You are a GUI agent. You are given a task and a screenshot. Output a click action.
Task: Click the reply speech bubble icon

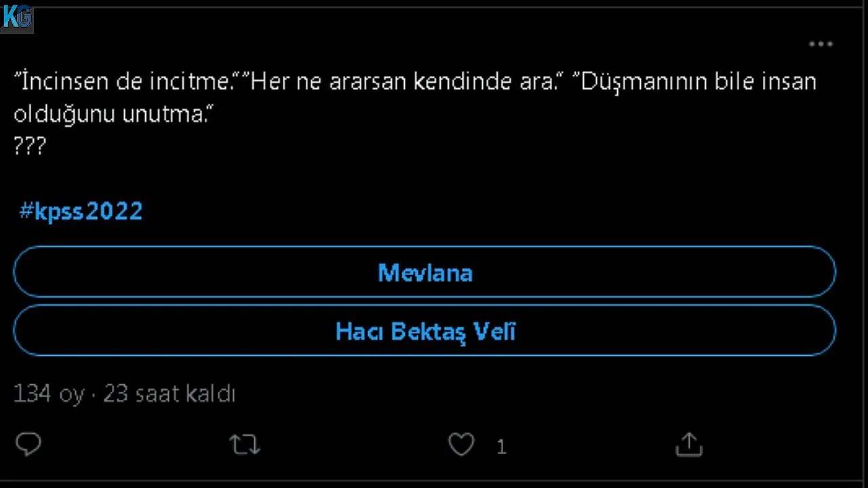click(28, 445)
